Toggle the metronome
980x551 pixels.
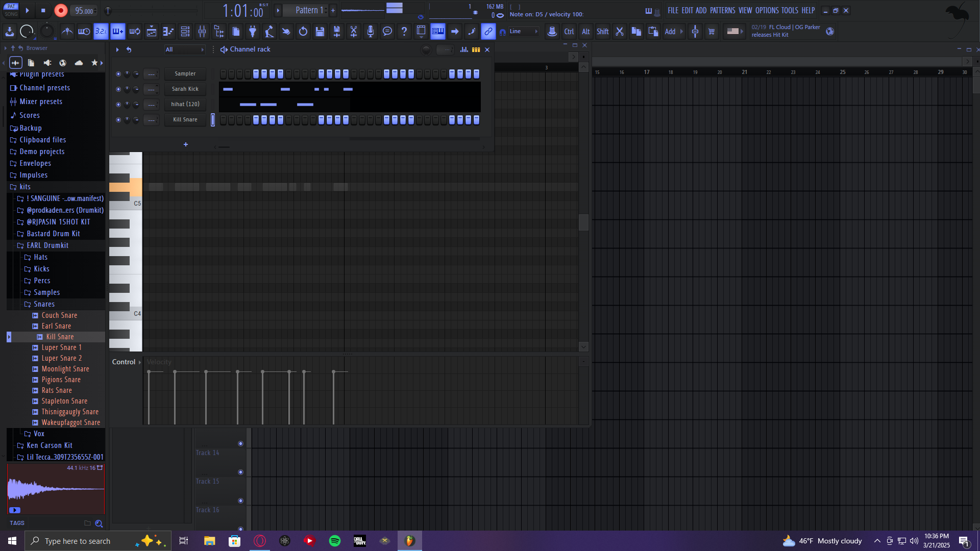[67, 32]
